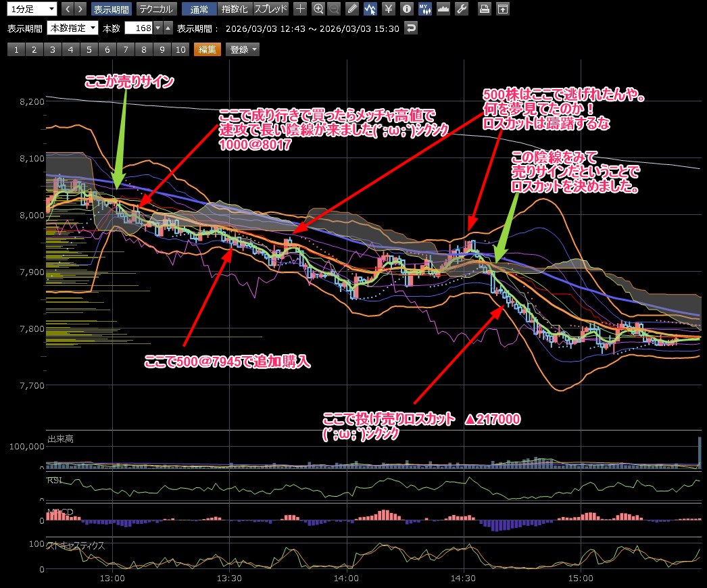Switch chart mode to スプレッド

click(x=270, y=9)
